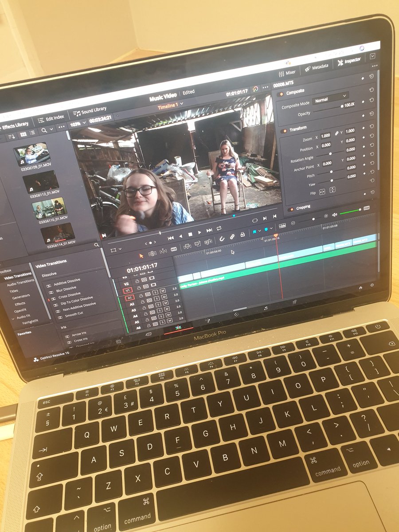This screenshot has width=399, height=532.
Task: Lock the V2 video track
Action: (137, 282)
